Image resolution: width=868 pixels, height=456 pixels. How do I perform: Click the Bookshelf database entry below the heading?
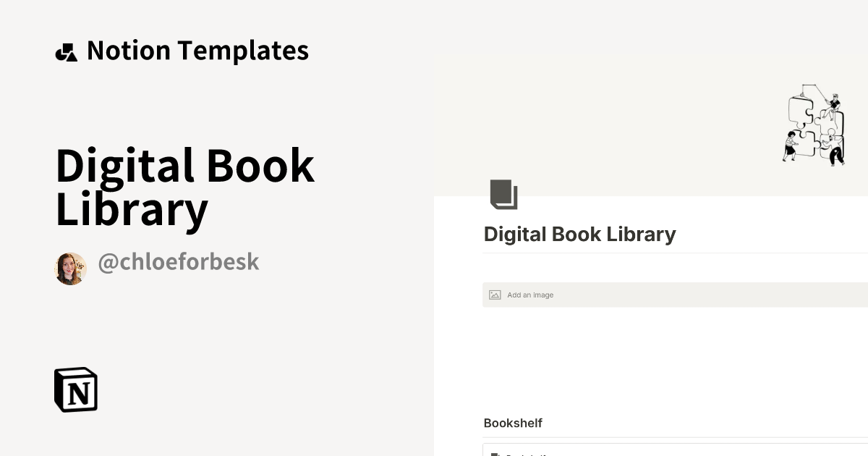(528, 454)
